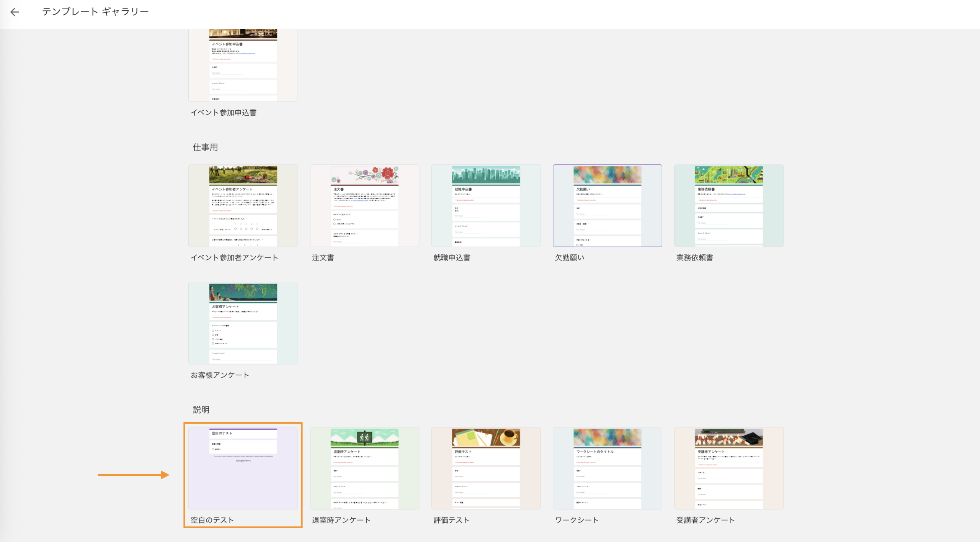Open the 受講者アンケート template

point(728,468)
